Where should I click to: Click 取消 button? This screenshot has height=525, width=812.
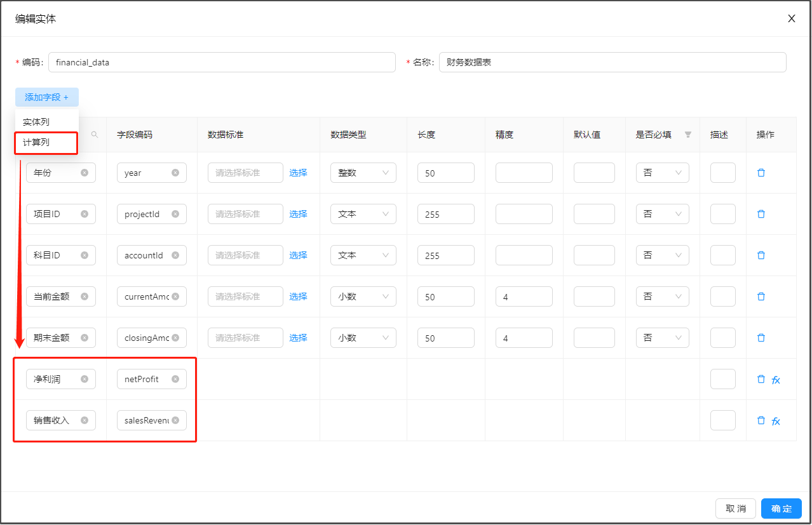(x=735, y=508)
